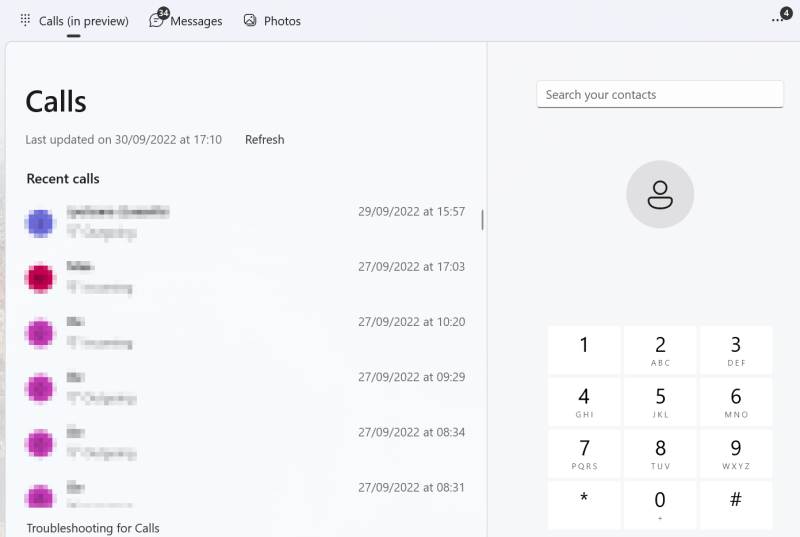Click the Photos picture icon
The image size is (800, 537).
pyautogui.click(x=250, y=20)
